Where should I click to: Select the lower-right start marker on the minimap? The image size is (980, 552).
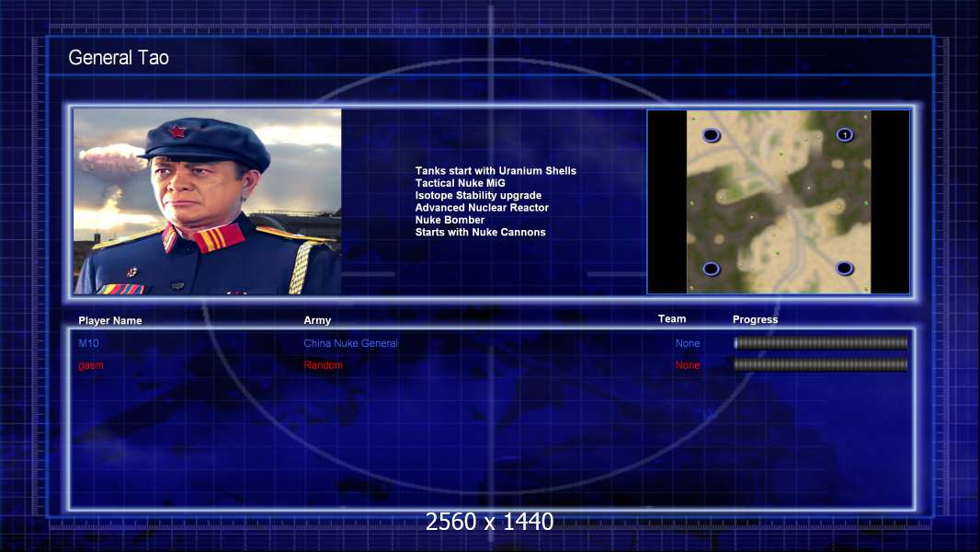tap(844, 269)
